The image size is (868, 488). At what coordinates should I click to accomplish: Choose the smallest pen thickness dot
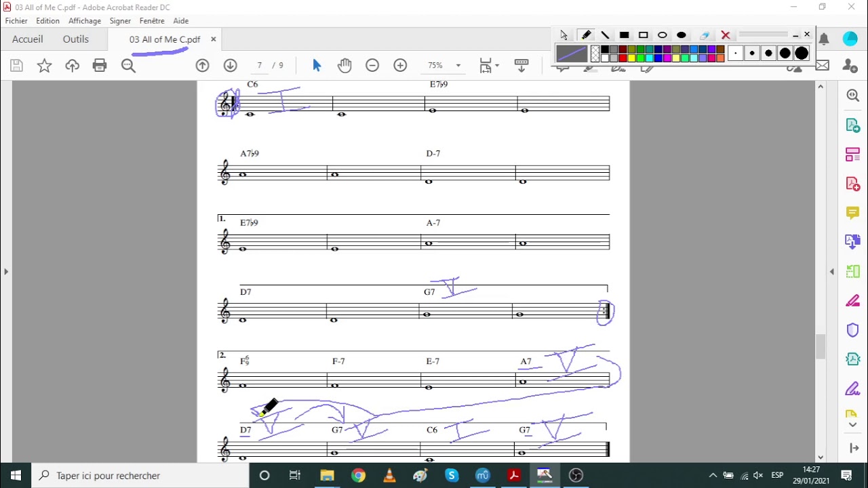tap(736, 53)
